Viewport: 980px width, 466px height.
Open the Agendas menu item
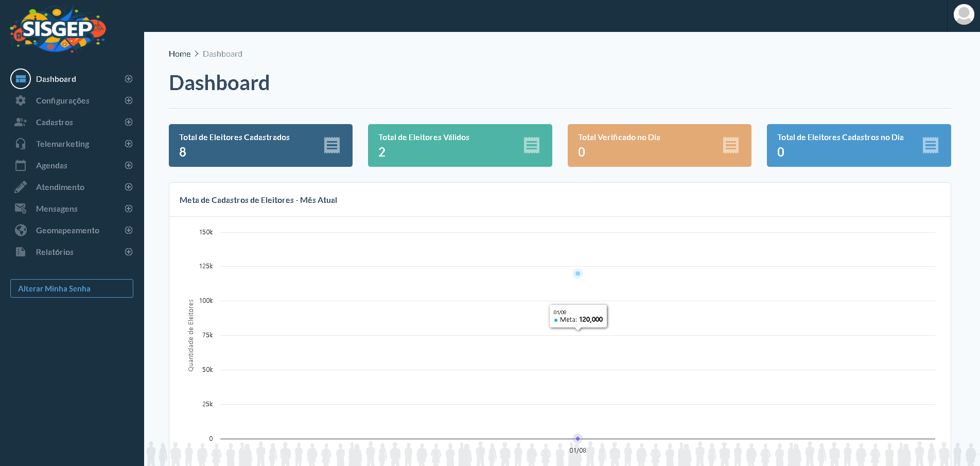coord(51,165)
